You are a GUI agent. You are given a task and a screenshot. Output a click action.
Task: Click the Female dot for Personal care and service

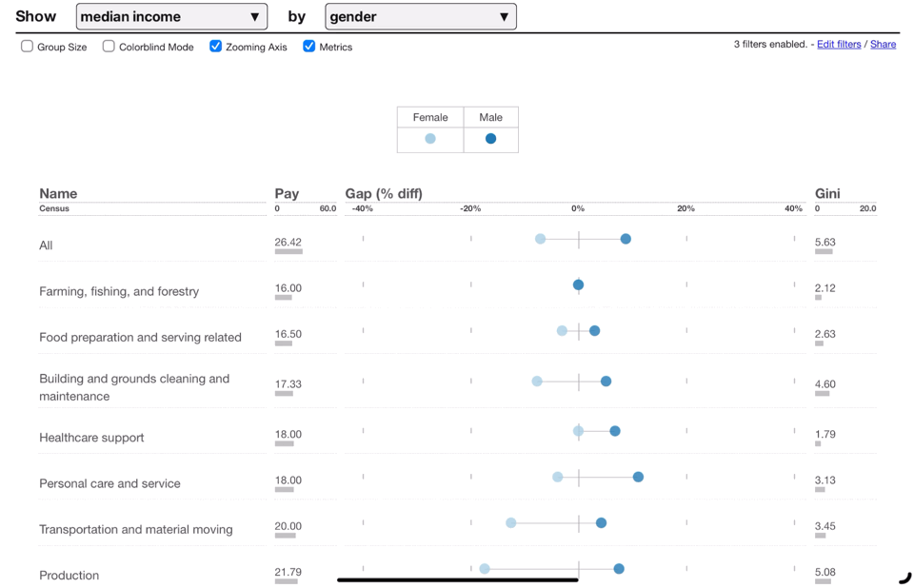[x=558, y=476]
